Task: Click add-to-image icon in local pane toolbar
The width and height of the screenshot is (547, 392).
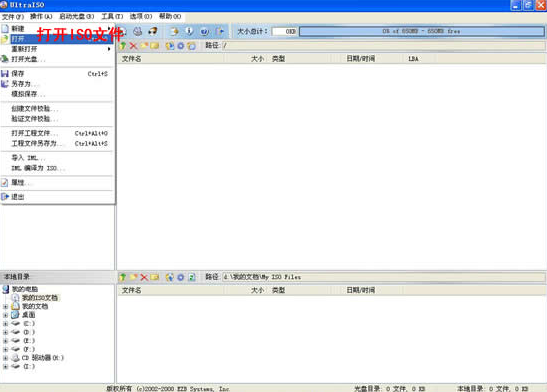Action: pos(170,277)
